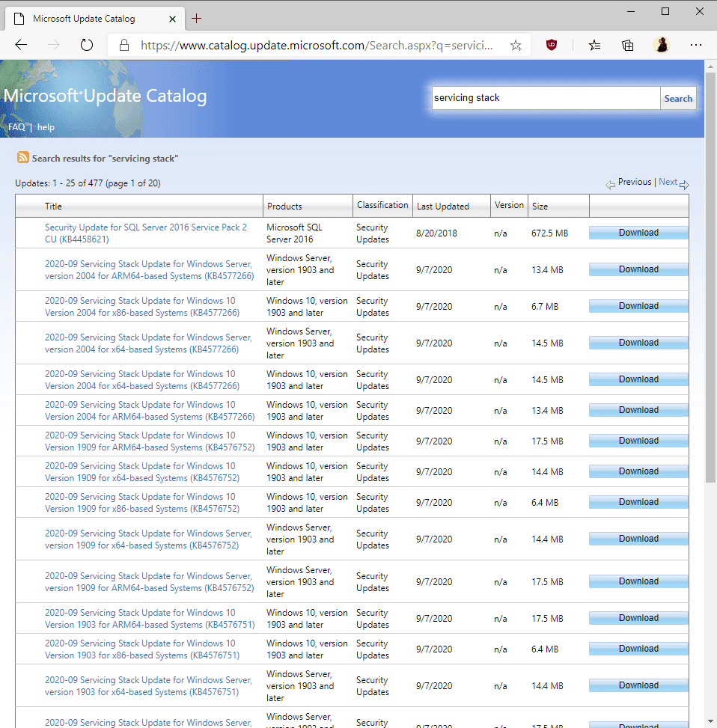This screenshot has width=717, height=728.
Task: Download Windows 10 2004 x86 KB4577266
Action: click(x=638, y=306)
